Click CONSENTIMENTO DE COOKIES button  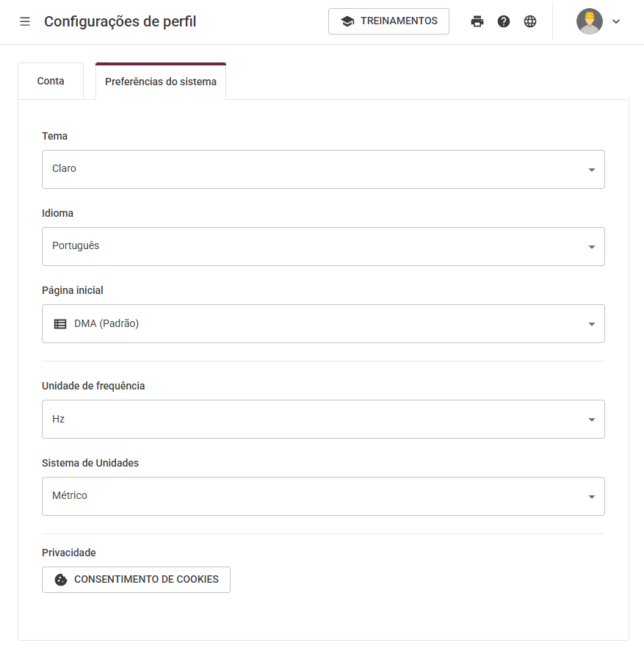click(x=136, y=580)
